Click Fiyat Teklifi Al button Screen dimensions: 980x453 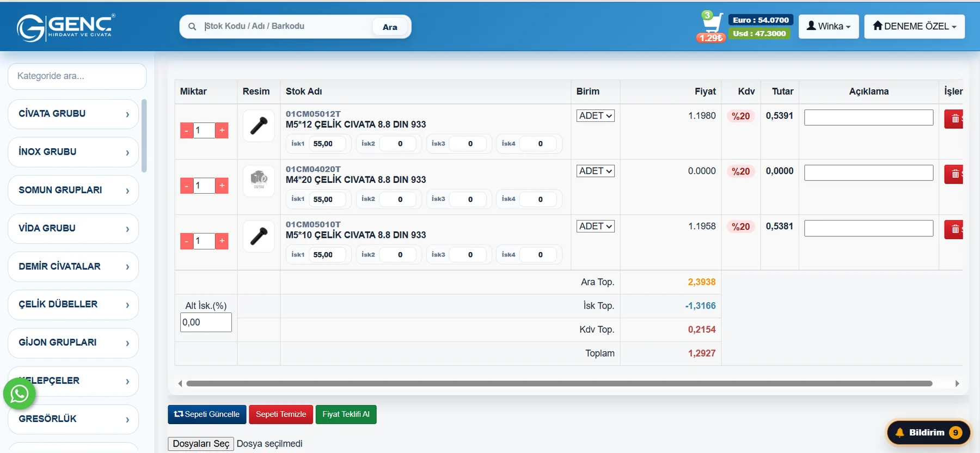coord(346,414)
